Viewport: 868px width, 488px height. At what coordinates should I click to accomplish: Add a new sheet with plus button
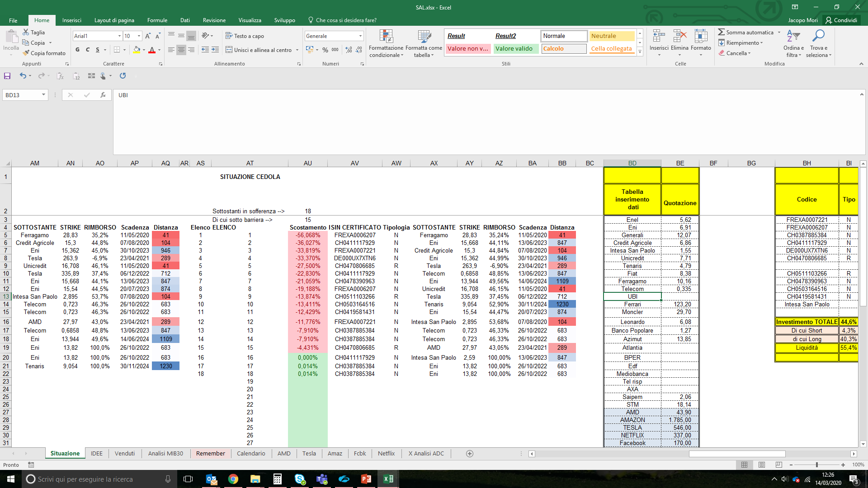470,454
